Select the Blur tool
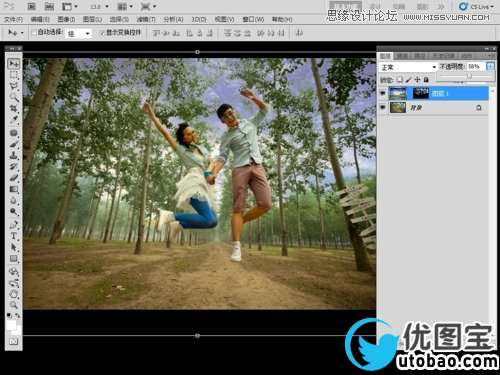The width and height of the screenshot is (500, 375). pos(14,200)
